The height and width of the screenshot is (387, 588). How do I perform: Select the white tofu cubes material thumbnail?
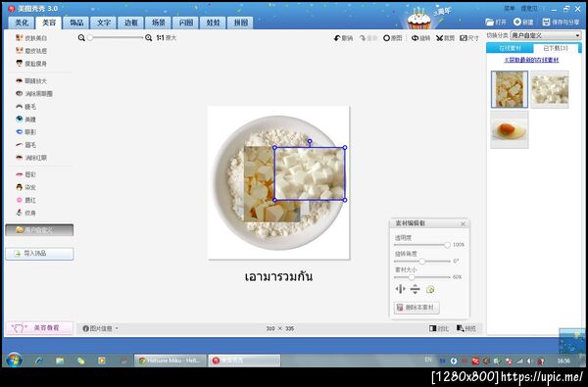550,89
